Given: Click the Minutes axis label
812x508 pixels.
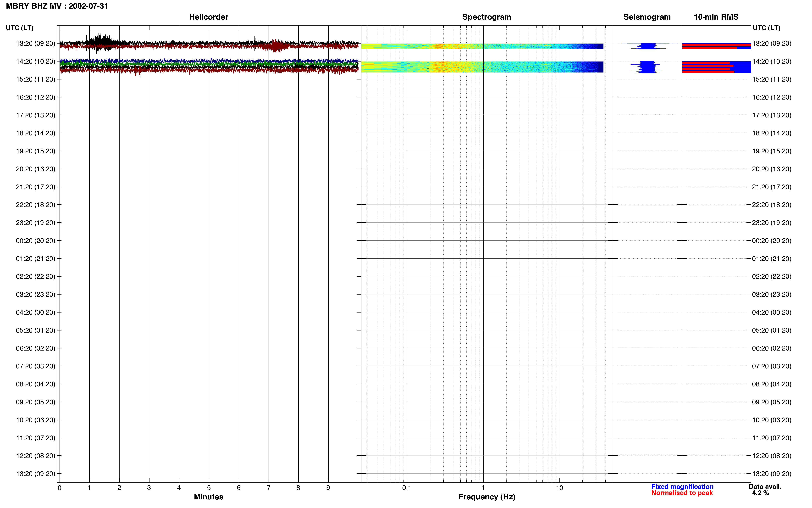Looking at the screenshot, I should pos(209,497).
